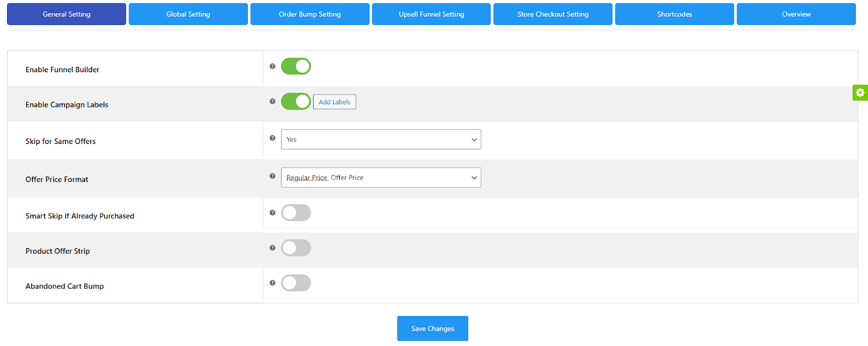Click help icon for Offer Price Format
The width and height of the screenshot is (868, 346).
(272, 176)
